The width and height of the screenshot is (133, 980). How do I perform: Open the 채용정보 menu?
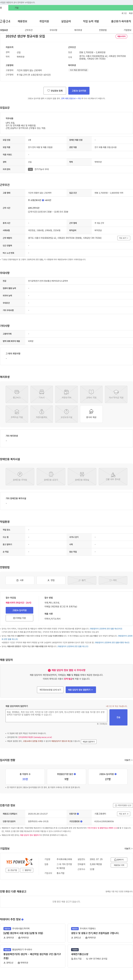[x=22, y=21]
